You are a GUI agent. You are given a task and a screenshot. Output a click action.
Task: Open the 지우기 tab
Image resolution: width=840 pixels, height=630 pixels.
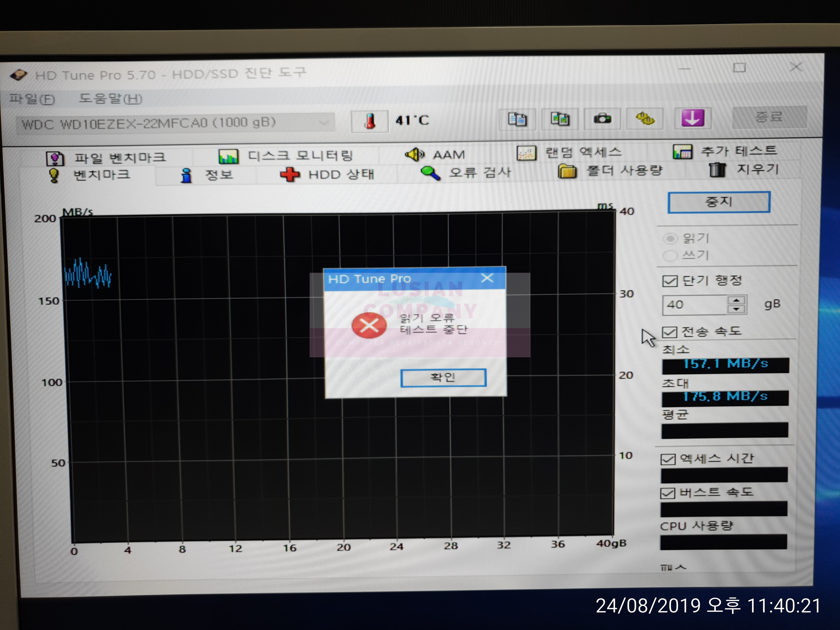click(x=744, y=169)
